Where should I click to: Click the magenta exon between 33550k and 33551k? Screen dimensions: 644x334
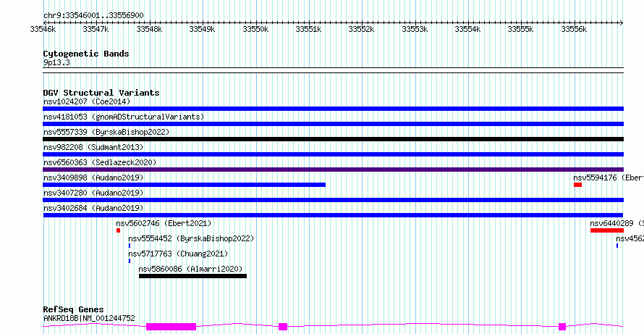[x=283, y=327]
